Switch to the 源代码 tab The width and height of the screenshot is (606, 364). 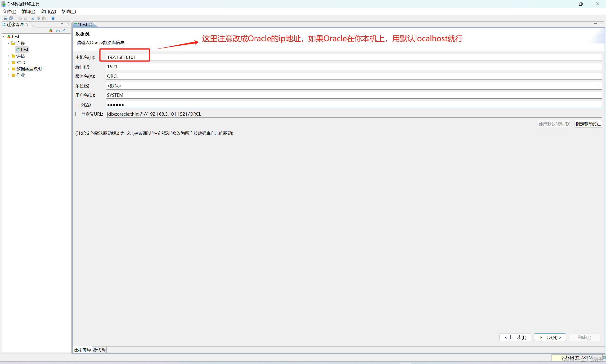[x=99, y=350]
